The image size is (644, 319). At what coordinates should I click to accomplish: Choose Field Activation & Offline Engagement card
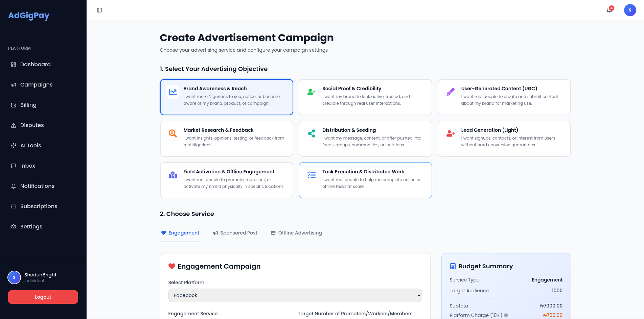pos(226,180)
